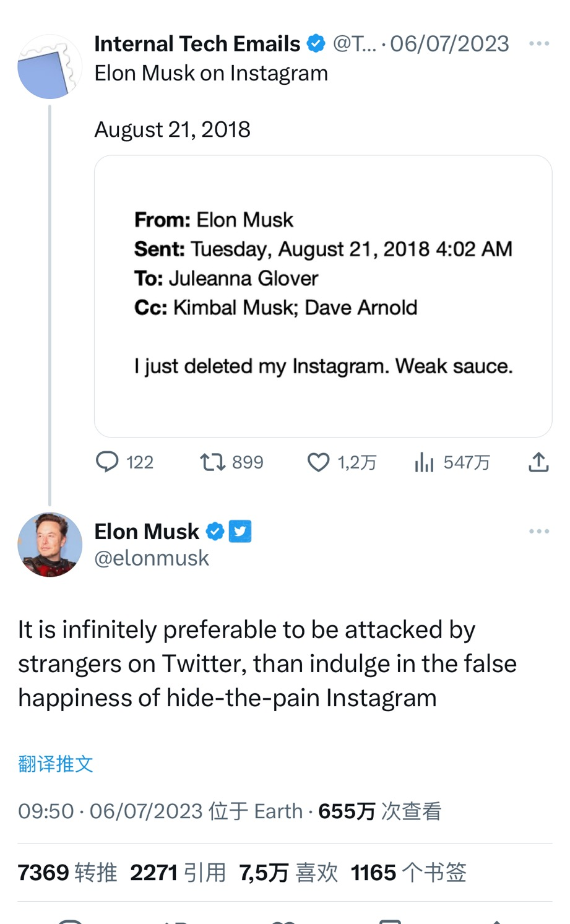View analytics for the 547万 views tweet

424,462
